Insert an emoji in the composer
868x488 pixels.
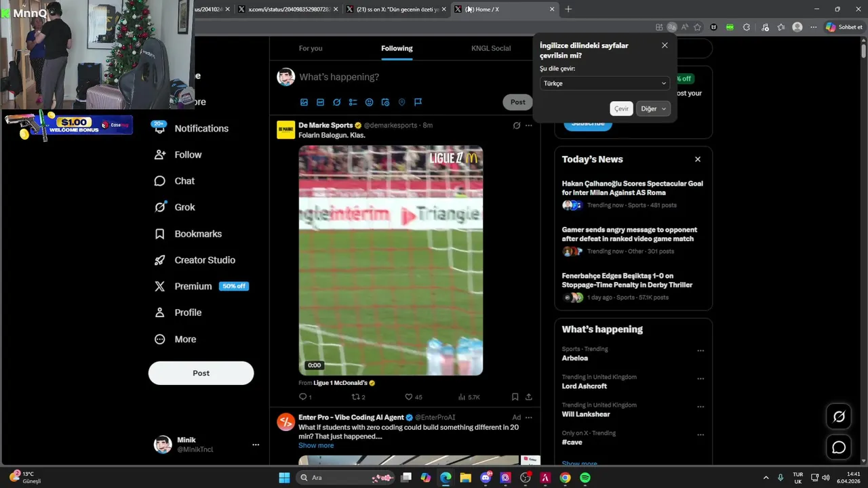[369, 102]
